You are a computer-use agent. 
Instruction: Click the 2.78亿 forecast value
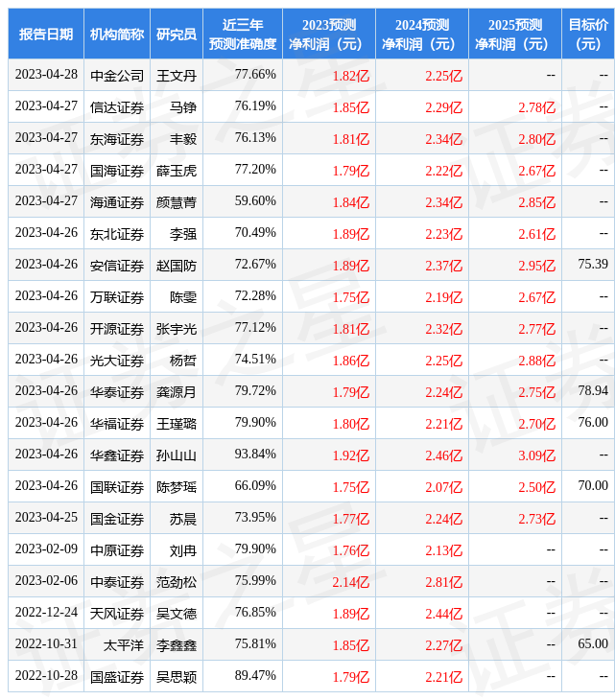536,107
